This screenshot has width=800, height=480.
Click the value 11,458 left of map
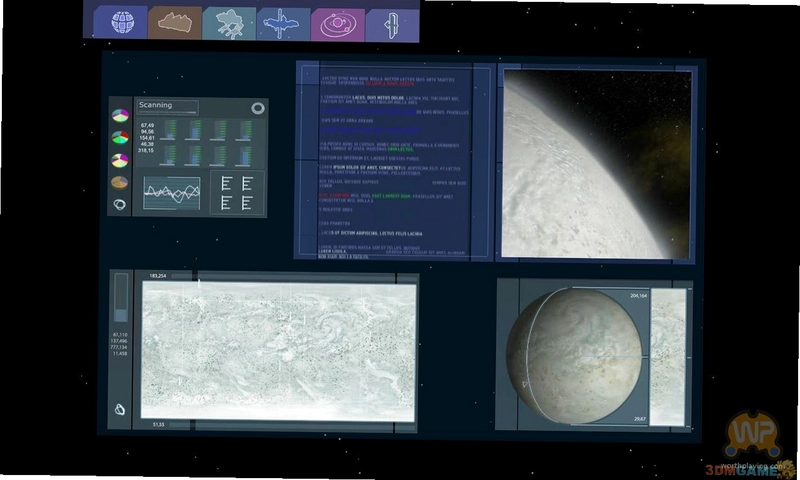(x=120, y=353)
